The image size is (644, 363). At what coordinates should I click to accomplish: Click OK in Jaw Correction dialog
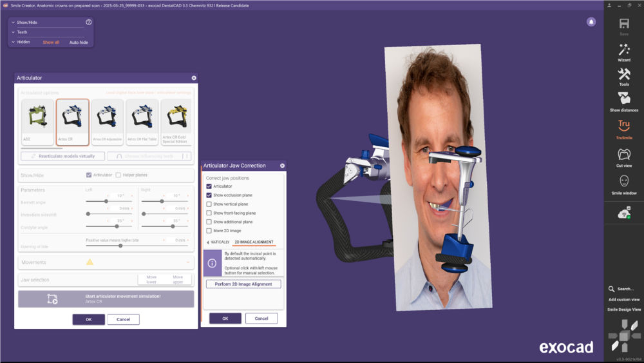(225, 319)
